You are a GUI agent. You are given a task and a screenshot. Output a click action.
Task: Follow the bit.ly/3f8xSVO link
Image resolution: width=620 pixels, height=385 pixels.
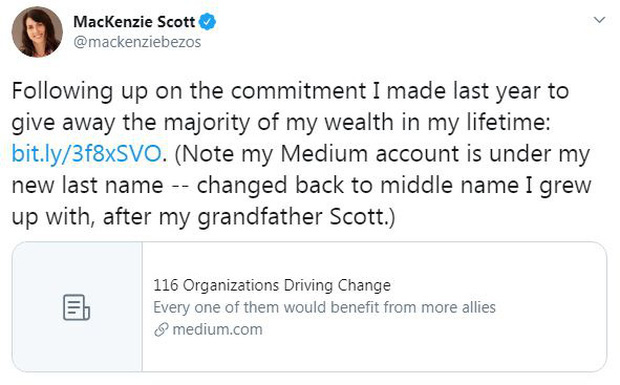coord(87,154)
